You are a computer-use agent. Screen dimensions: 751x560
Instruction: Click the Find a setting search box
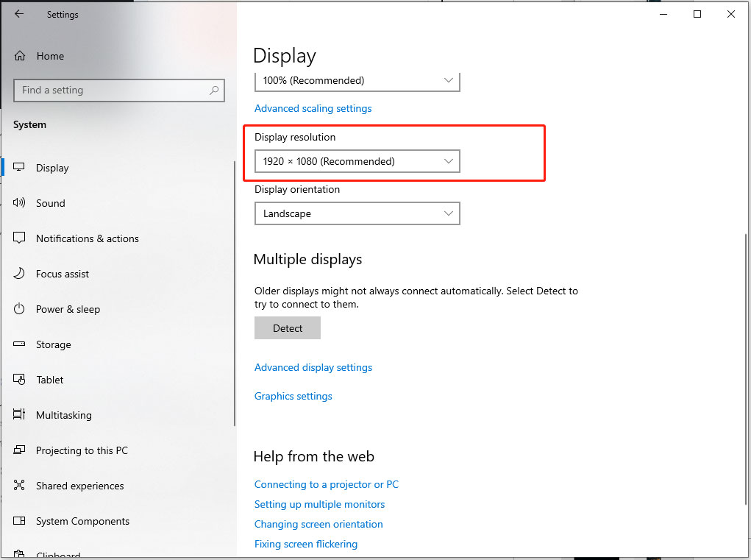click(119, 90)
